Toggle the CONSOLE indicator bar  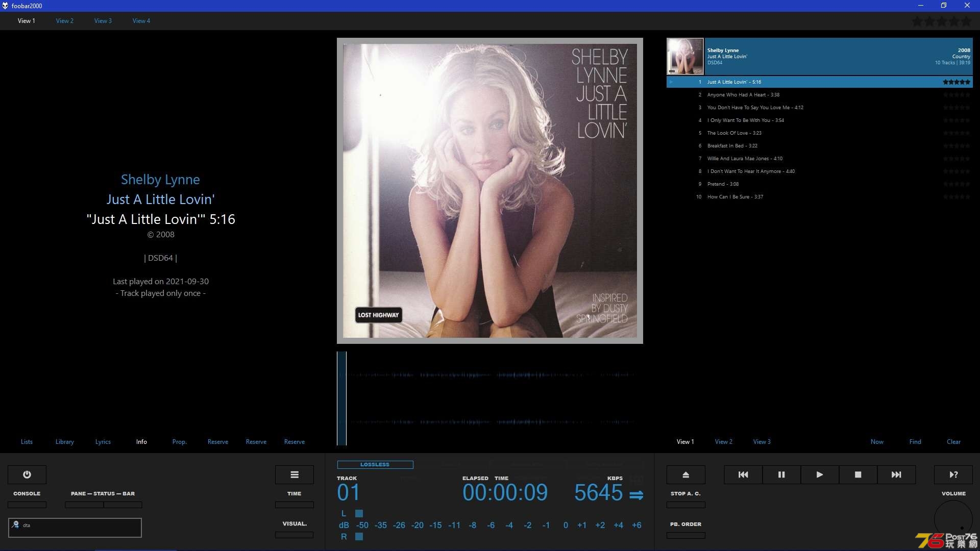pos(27,505)
